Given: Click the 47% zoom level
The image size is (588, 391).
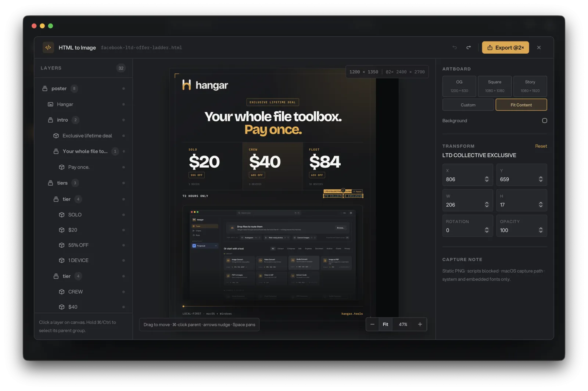Looking at the screenshot, I should 403,324.
